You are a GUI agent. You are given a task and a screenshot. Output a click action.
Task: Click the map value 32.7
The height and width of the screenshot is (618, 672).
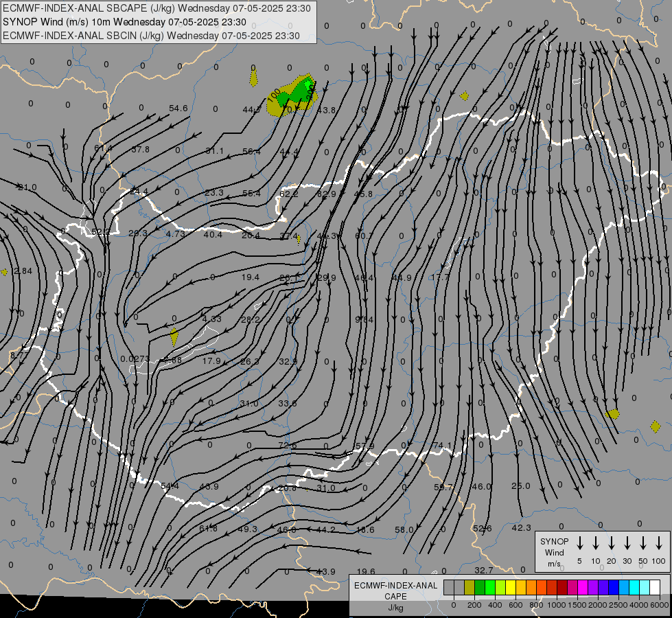pyautogui.click(x=484, y=570)
